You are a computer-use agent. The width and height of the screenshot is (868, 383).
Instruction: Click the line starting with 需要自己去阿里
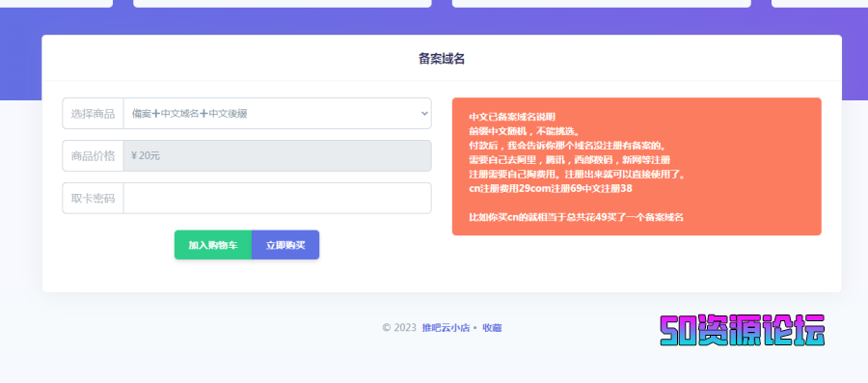[x=570, y=160]
